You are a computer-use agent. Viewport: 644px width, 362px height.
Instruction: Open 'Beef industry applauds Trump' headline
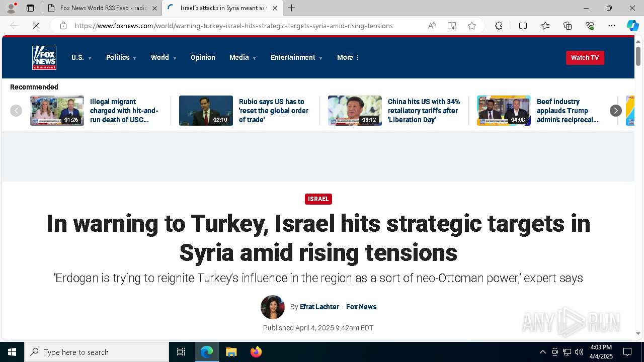pyautogui.click(x=568, y=111)
